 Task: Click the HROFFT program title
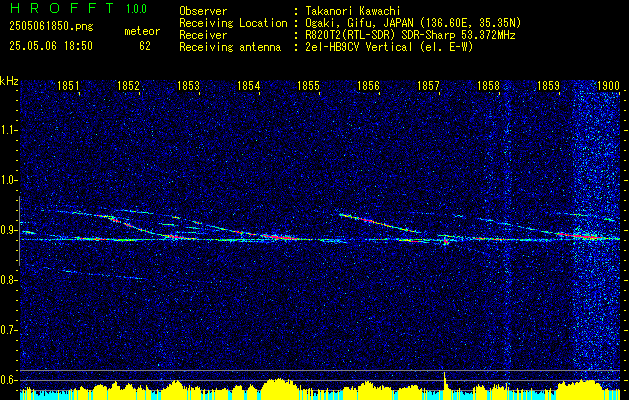(x=62, y=8)
